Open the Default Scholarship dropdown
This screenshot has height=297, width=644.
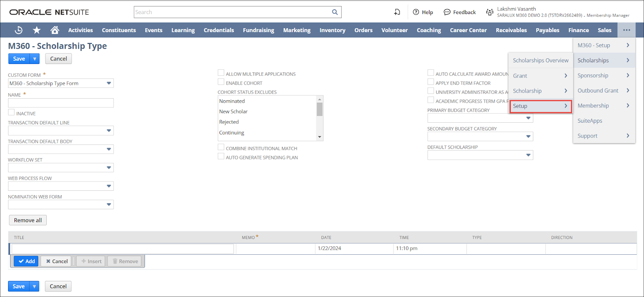click(x=528, y=155)
